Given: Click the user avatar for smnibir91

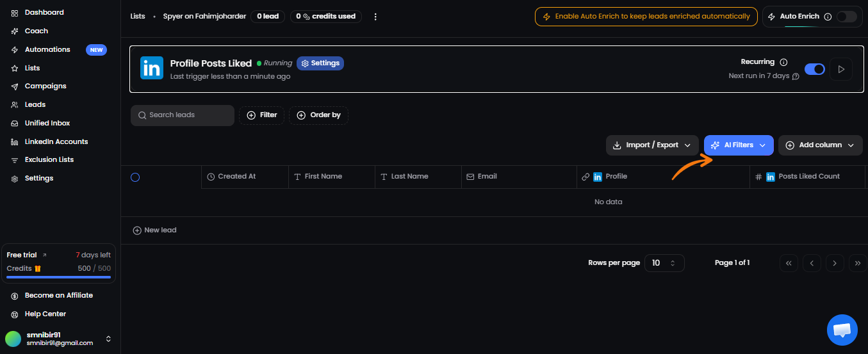Looking at the screenshot, I should click(x=13, y=339).
